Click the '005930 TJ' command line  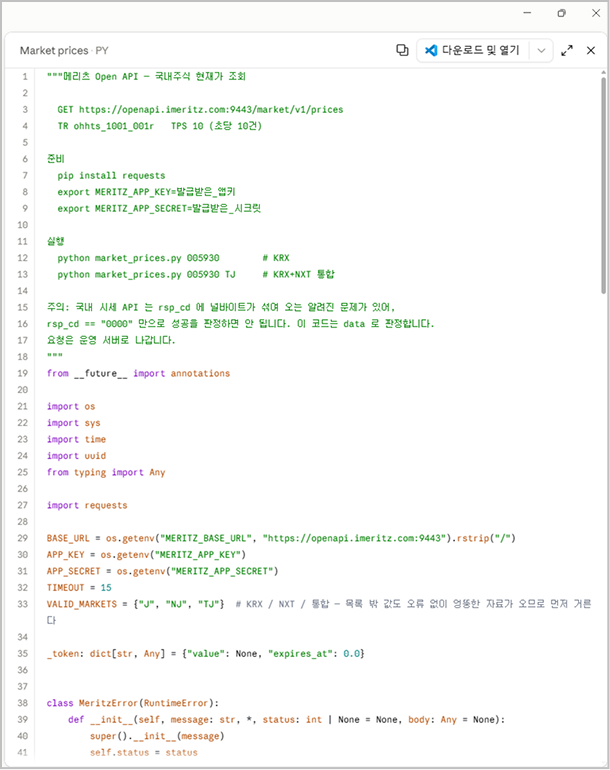(196, 274)
